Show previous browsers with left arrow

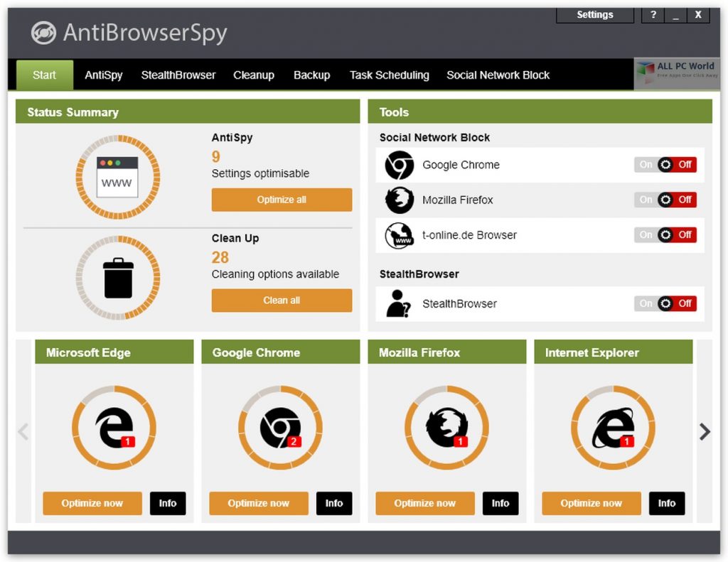pyautogui.click(x=23, y=431)
